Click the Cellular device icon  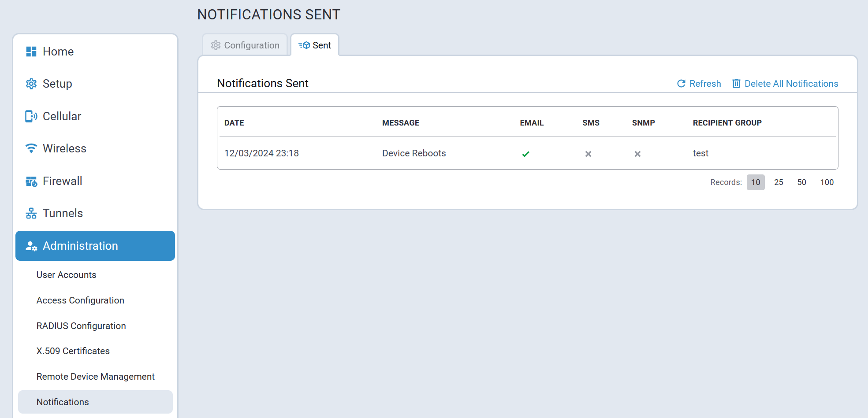tap(31, 116)
